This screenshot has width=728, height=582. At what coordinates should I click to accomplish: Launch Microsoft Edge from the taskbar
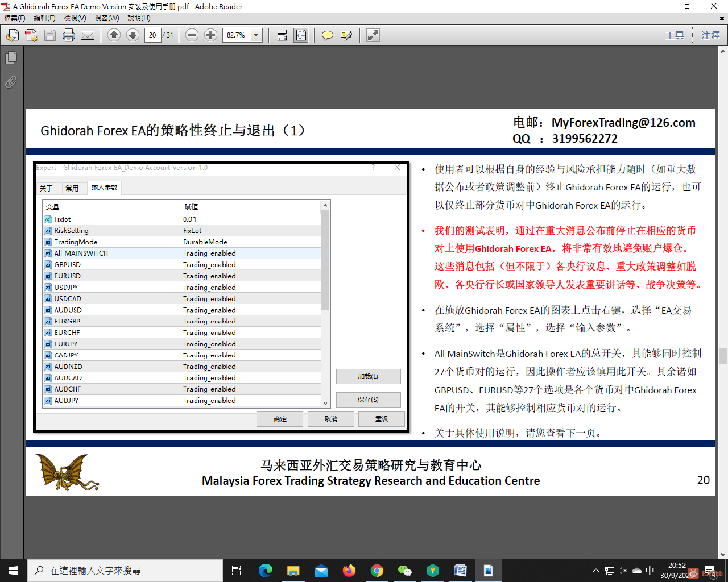pyautogui.click(x=266, y=571)
